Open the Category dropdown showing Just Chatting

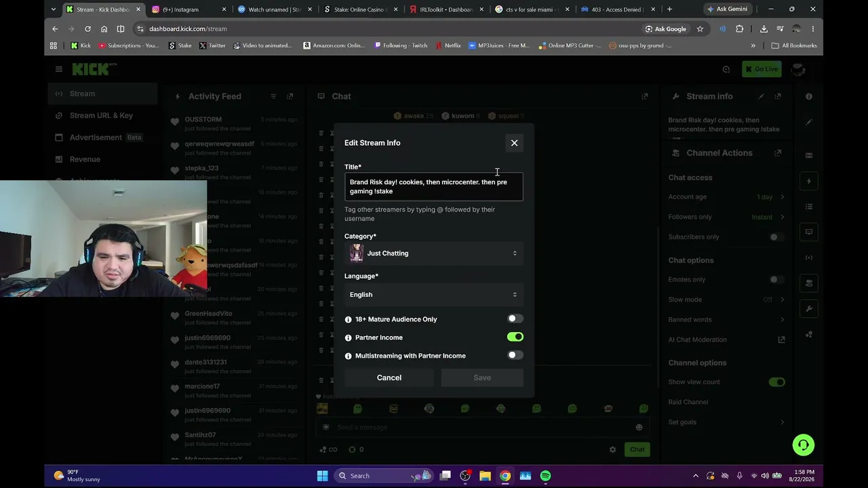(433, 253)
